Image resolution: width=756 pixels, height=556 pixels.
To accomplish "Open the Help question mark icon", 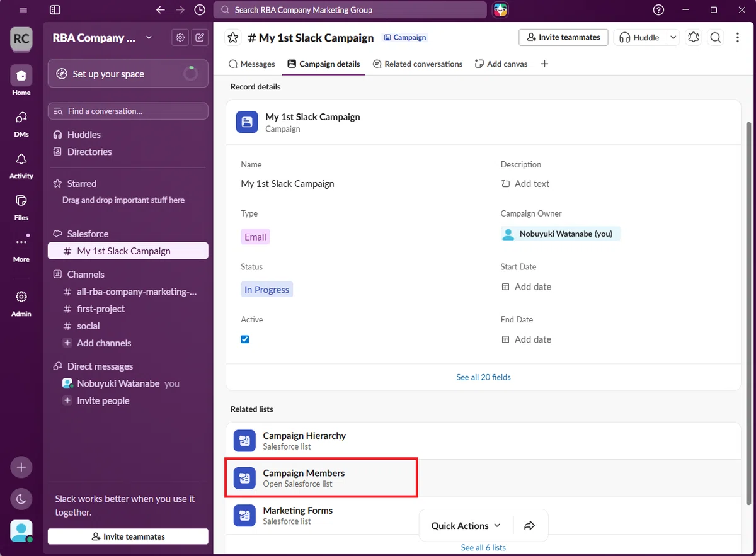I will [x=659, y=10].
